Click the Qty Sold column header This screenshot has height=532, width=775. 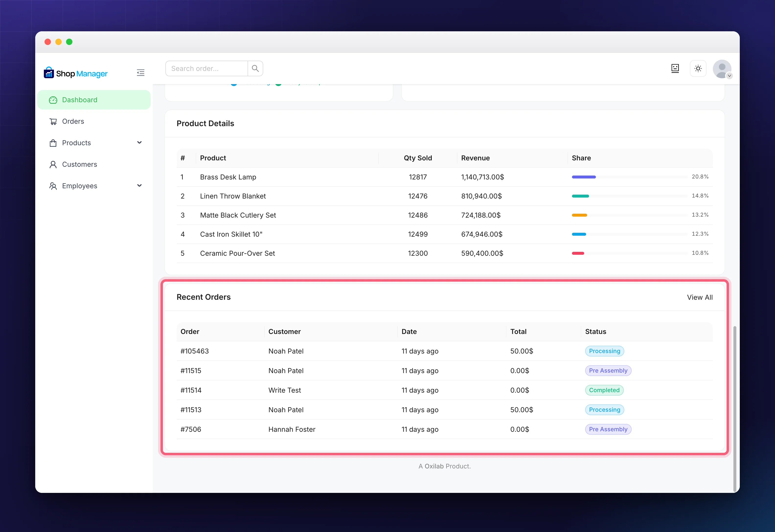pos(418,158)
